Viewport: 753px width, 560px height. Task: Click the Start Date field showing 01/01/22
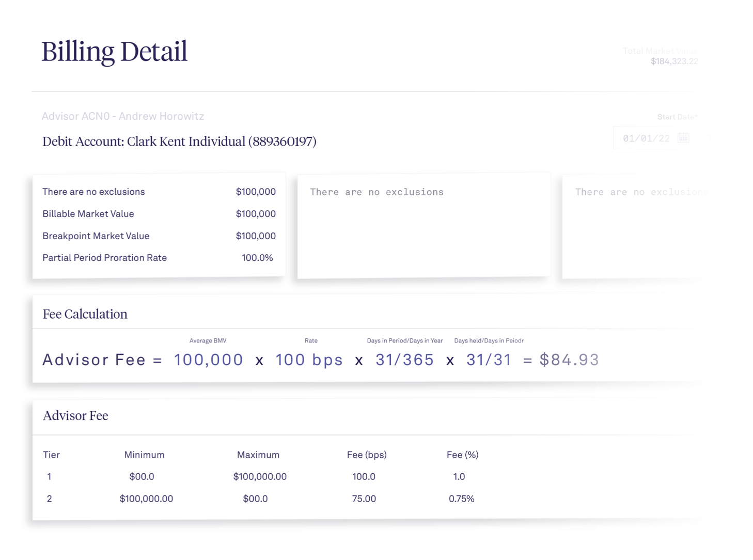pyautogui.click(x=646, y=138)
